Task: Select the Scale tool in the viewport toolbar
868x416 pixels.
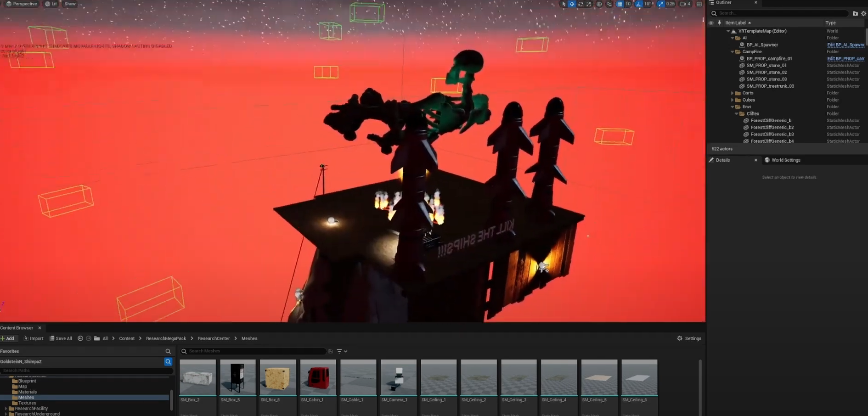Action: 588,4
